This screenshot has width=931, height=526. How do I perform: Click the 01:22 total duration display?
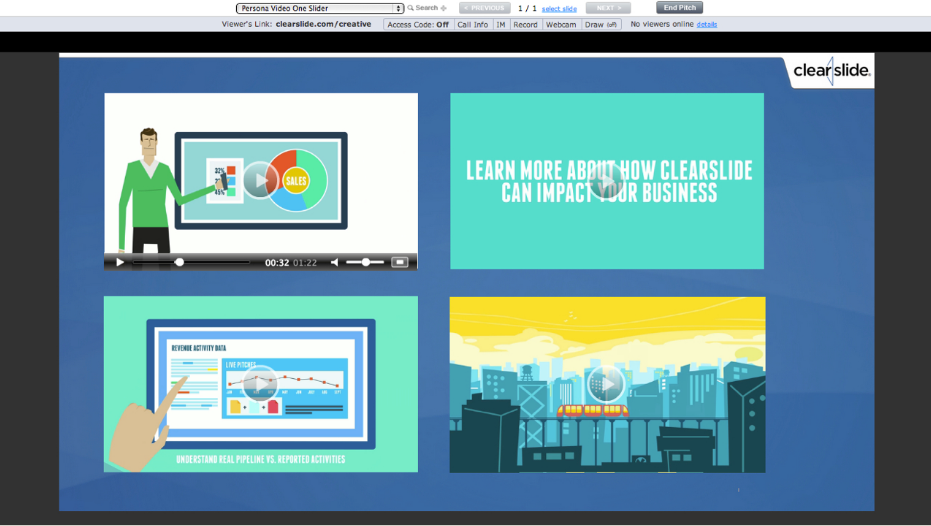(305, 262)
